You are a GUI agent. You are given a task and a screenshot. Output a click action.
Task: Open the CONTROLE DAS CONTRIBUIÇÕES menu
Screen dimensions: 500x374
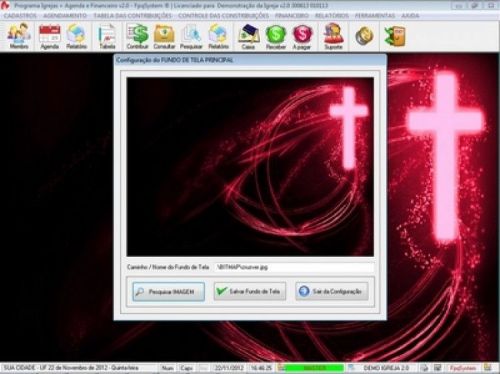(223, 16)
